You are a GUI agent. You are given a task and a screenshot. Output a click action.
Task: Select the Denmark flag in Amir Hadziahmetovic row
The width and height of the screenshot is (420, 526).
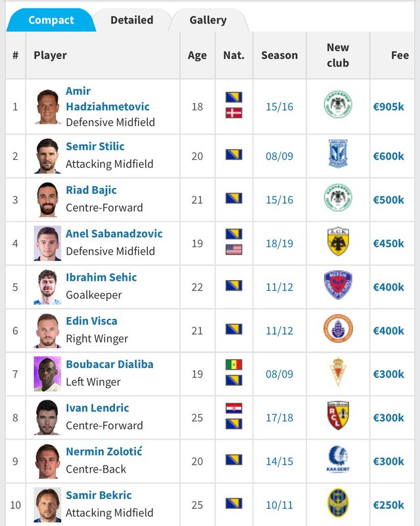234,113
